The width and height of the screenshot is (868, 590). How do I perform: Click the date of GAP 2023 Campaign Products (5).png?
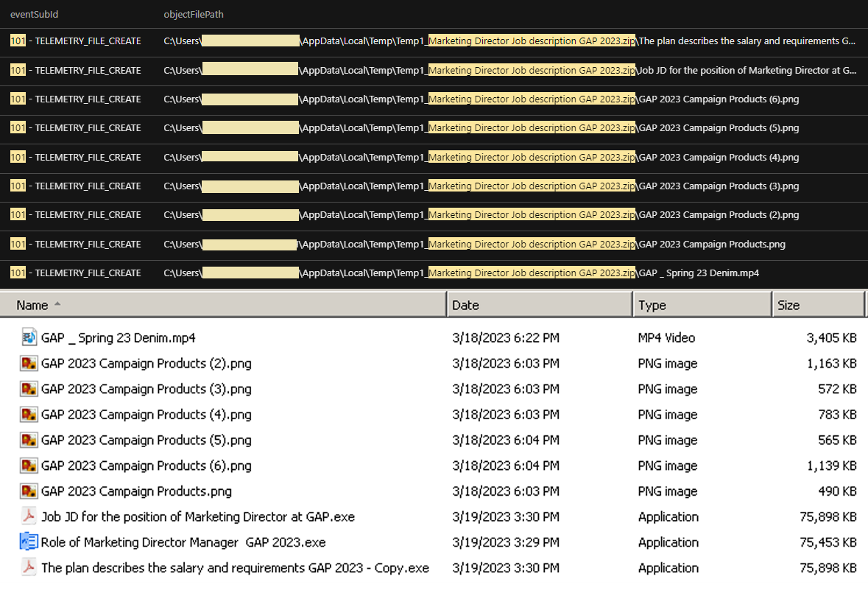[506, 440]
